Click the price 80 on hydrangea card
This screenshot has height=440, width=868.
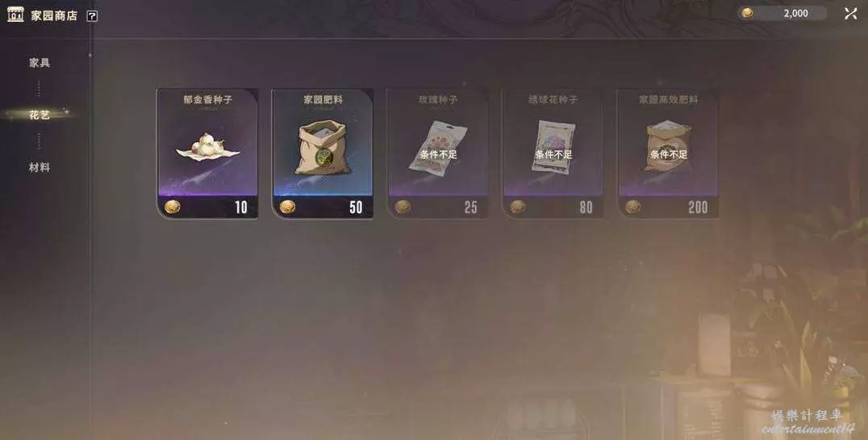click(x=586, y=207)
